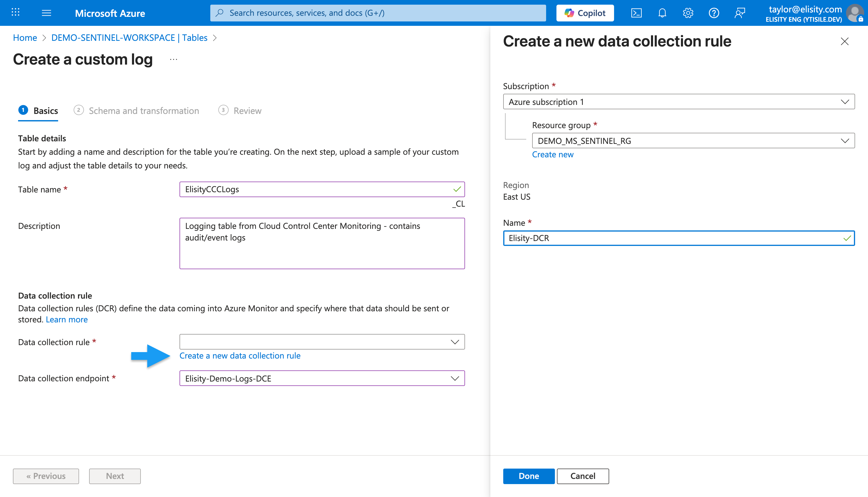868x497 pixels.
Task: Open the portal hamburger menu
Action: coord(47,13)
